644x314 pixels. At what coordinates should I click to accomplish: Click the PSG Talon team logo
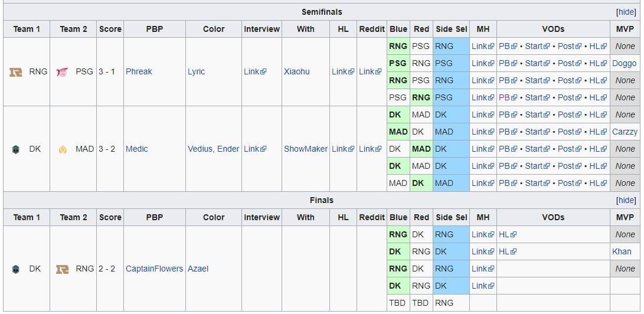[x=62, y=72]
